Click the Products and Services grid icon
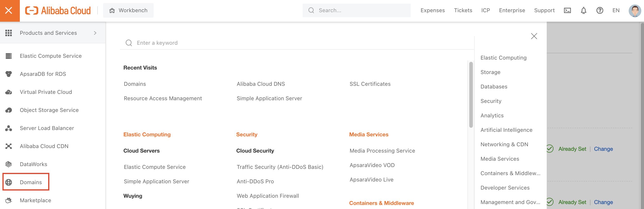644x209 pixels. (x=9, y=33)
